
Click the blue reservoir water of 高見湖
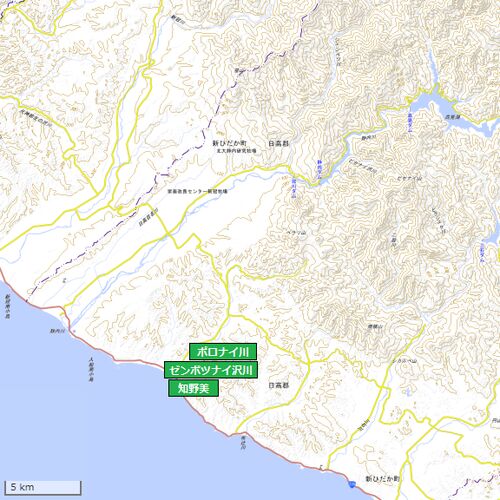[428, 105]
